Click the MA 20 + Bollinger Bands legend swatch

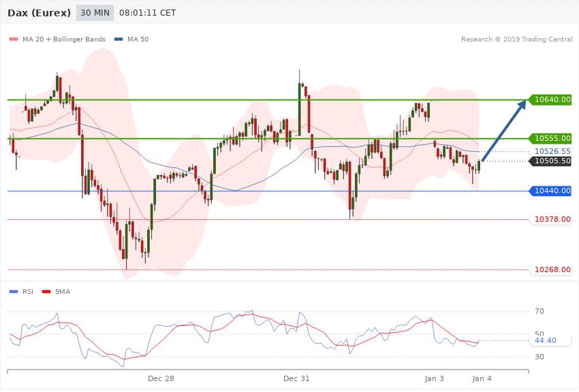tap(14, 39)
